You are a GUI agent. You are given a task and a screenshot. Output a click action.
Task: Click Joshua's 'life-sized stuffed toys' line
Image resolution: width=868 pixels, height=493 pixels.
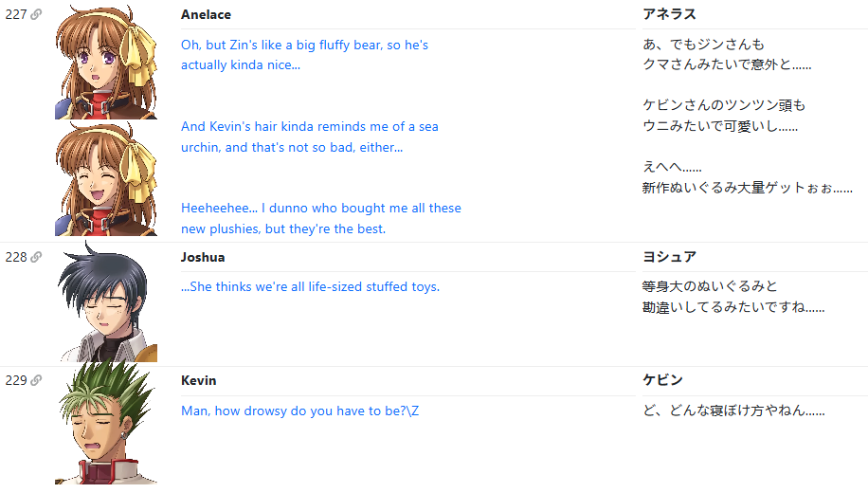(x=311, y=287)
